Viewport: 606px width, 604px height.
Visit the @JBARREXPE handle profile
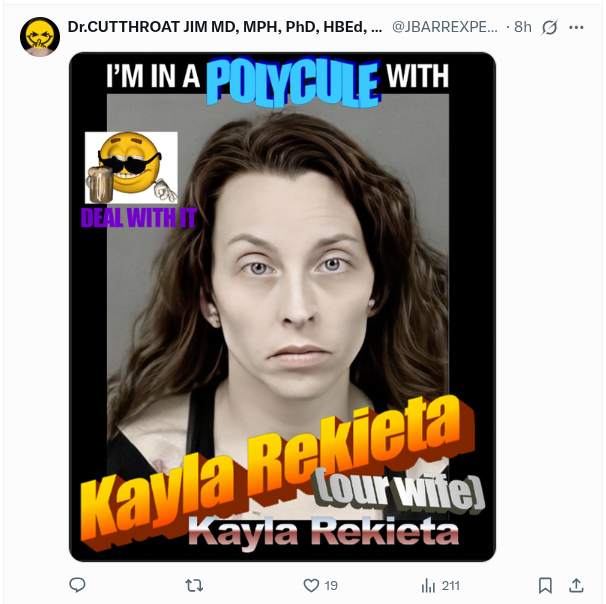pyautogui.click(x=445, y=27)
